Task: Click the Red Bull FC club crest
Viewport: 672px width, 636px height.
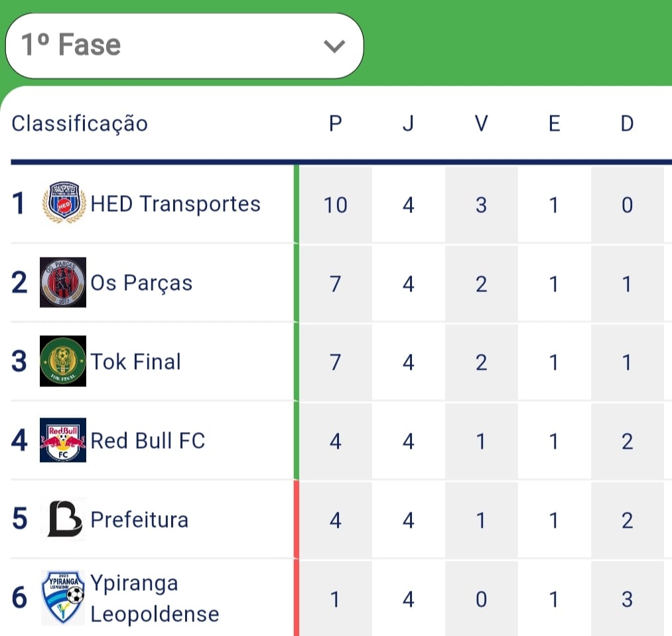Action: [64, 440]
